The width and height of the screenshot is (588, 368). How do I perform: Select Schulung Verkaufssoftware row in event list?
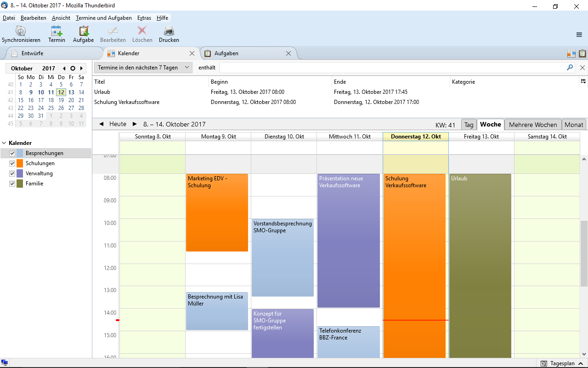pyautogui.click(x=340, y=102)
